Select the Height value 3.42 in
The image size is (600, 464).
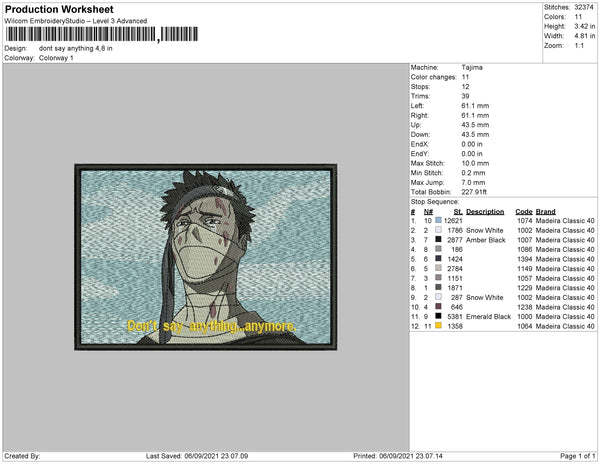584,26
